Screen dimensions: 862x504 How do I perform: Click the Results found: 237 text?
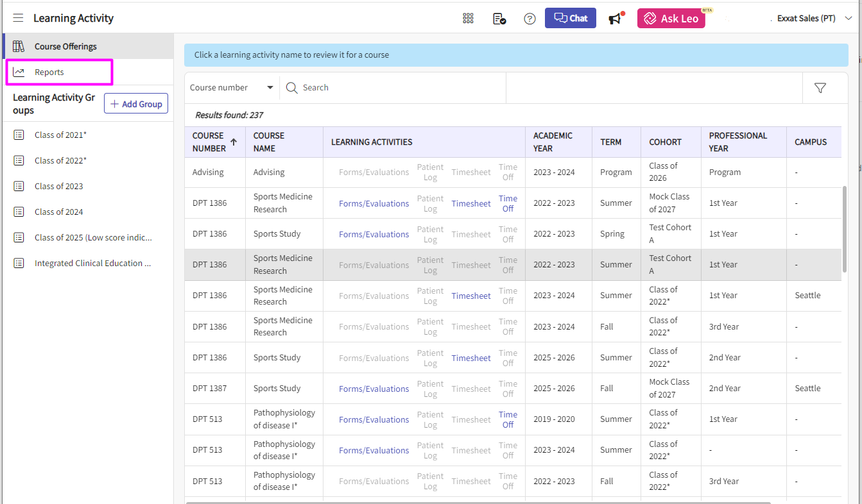229,115
